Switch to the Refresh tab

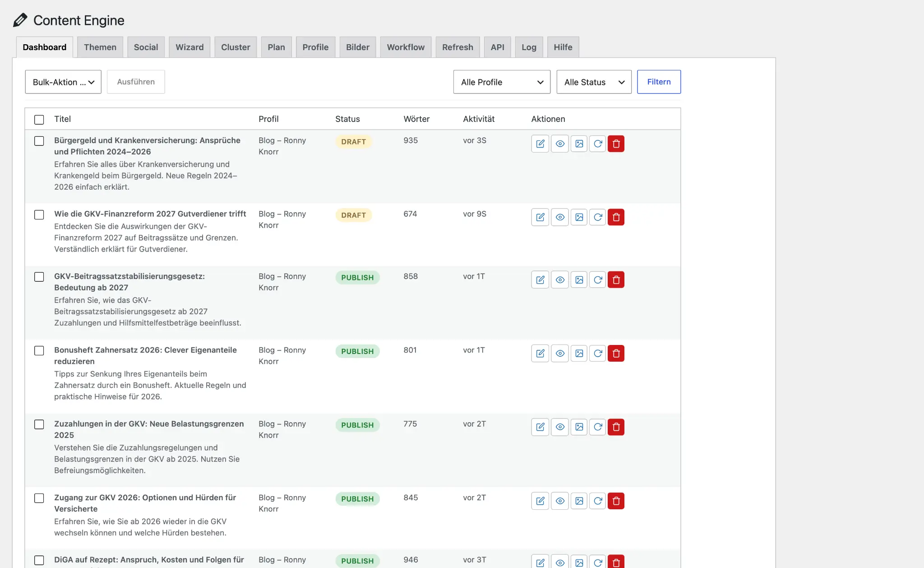pos(457,47)
